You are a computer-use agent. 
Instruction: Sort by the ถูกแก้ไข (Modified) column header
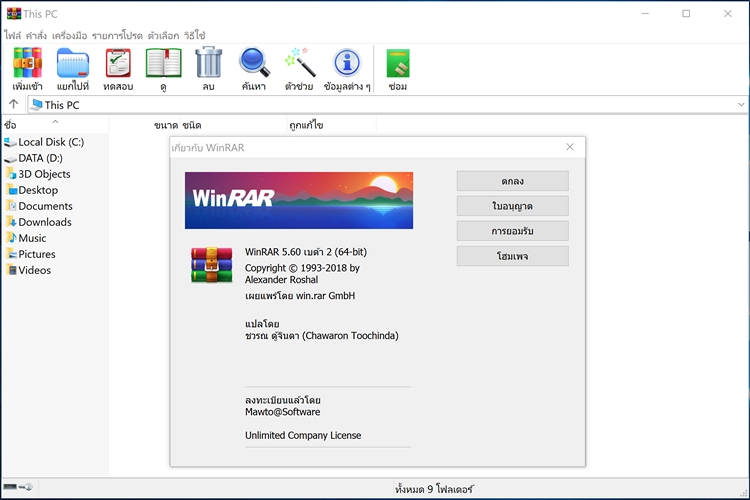(x=331, y=124)
